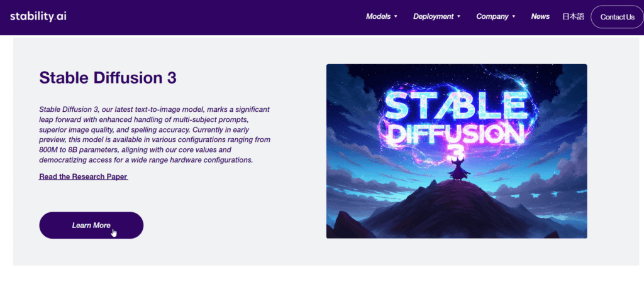Switch site language to 日本語
This screenshot has height=282, width=644.
[x=573, y=17]
